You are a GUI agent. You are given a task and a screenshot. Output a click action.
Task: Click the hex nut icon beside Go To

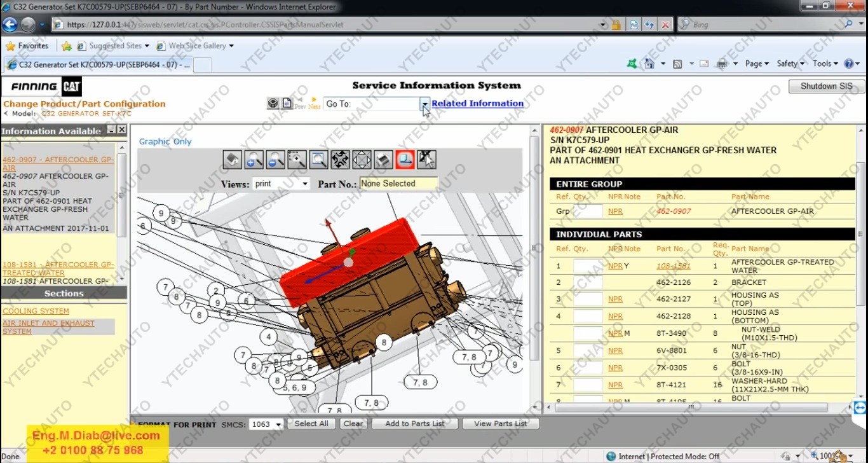(273, 103)
